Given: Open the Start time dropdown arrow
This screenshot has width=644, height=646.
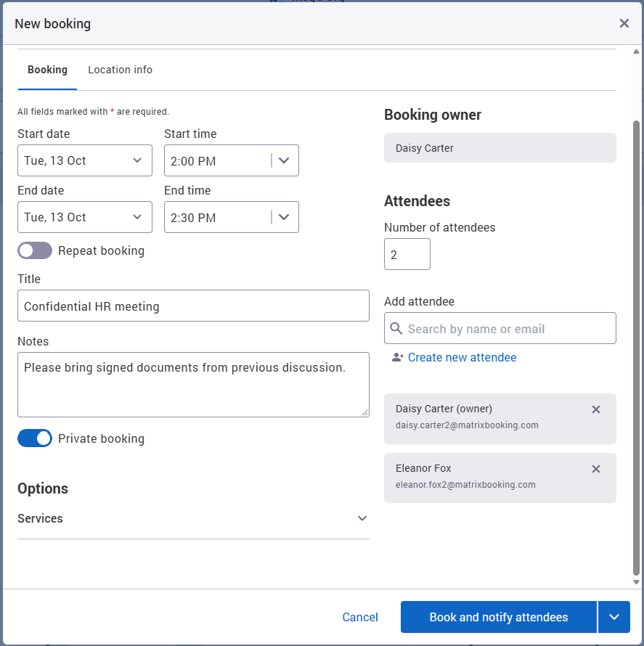Looking at the screenshot, I should pos(284,160).
